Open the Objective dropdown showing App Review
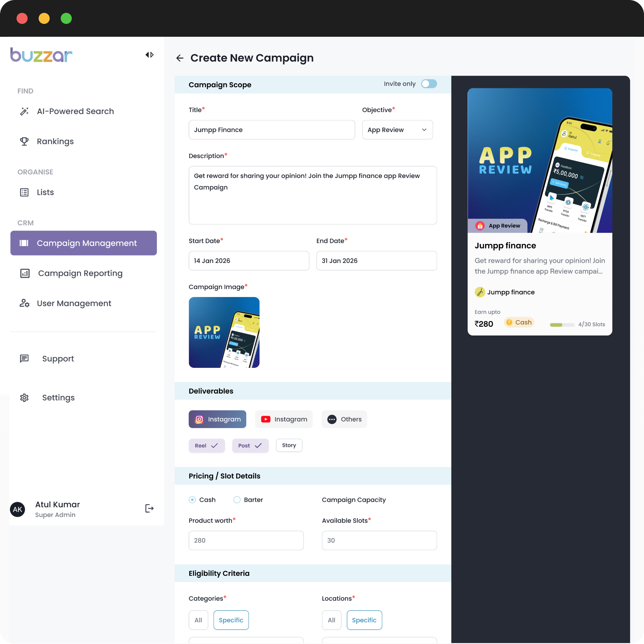This screenshot has height=644, width=644. (397, 130)
